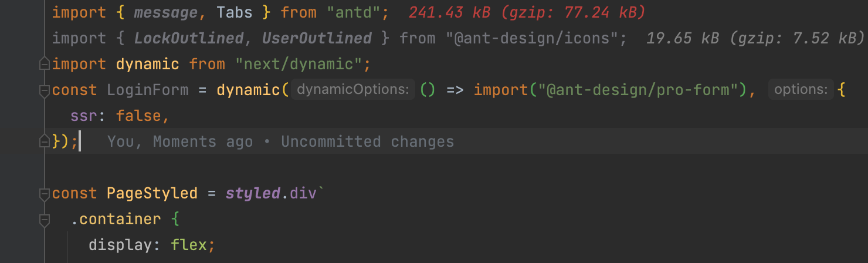The height and width of the screenshot is (263, 868).
Task: Click the 'UserOutlined' import name
Action: 317,38
